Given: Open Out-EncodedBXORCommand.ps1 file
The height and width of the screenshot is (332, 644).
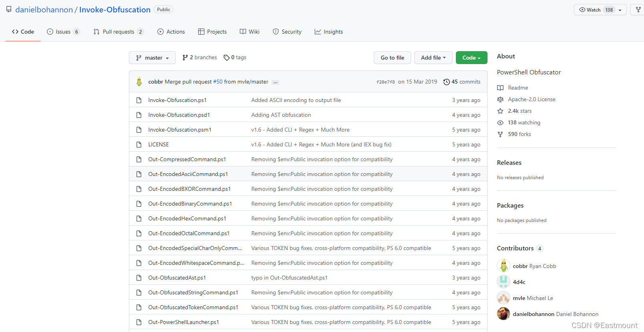Looking at the screenshot, I should (189, 189).
